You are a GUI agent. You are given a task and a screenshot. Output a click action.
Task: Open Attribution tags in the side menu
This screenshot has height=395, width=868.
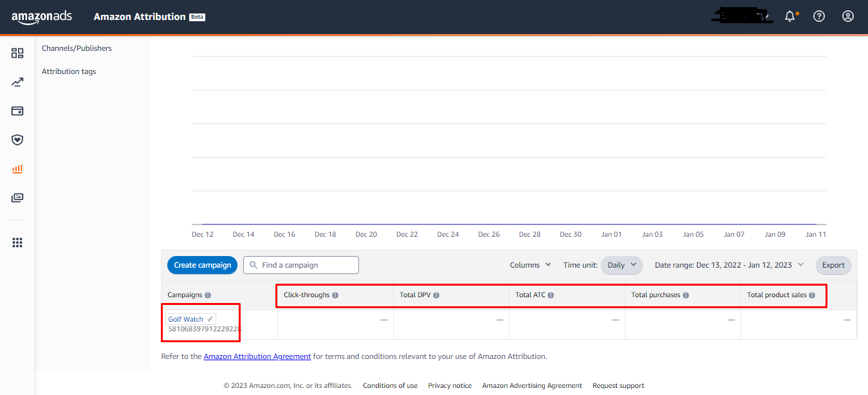coord(69,71)
